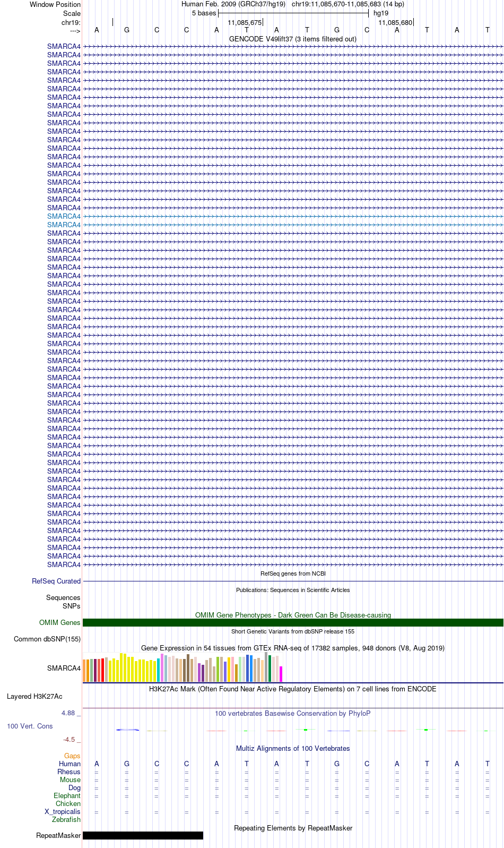Click 'Publications: Sequences in Scientific Articles' title
Image resolution: width=504 pixels, height=848 pixels.
(x=293, y=590)
